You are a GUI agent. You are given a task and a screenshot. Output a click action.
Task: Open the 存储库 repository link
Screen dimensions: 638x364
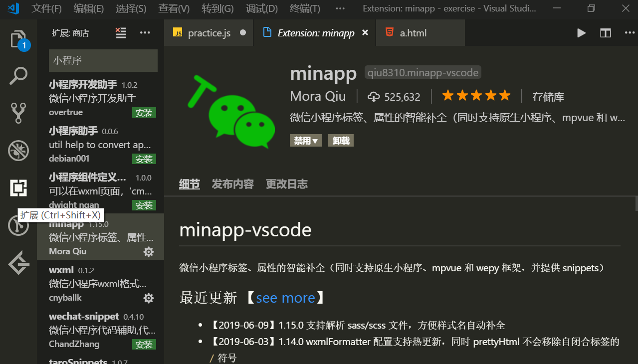[548, 97]
